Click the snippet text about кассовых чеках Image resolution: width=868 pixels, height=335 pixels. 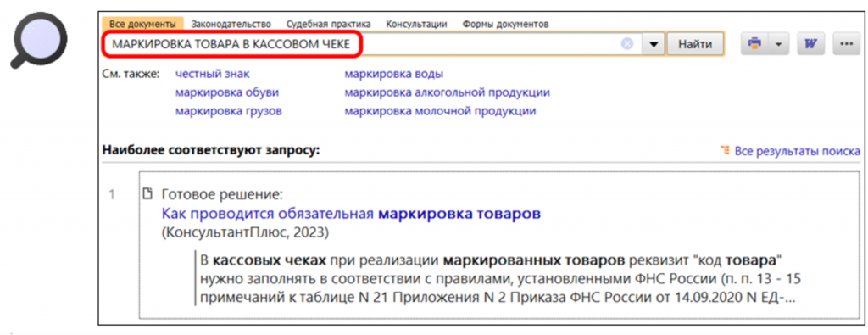[x=498, y=278]
